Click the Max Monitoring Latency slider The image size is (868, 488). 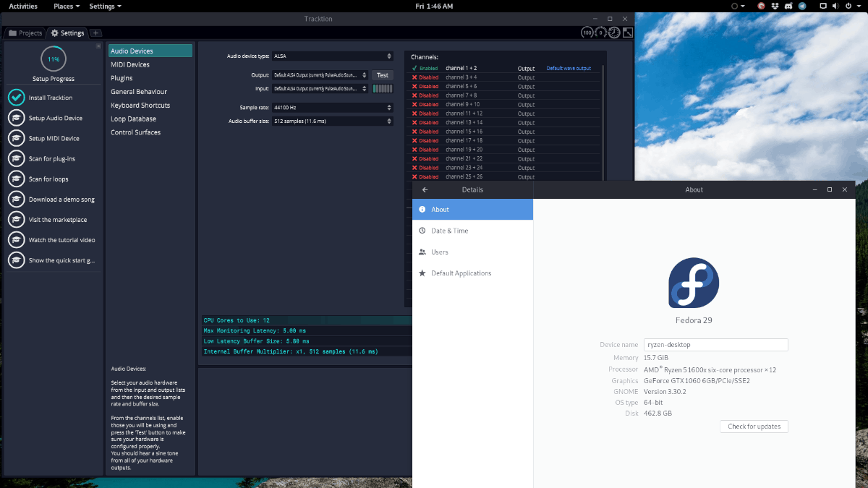(307, 330)
